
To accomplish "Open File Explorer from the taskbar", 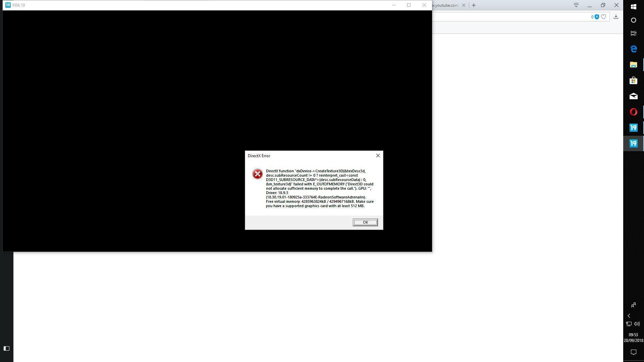I will [x=633, y=65].
